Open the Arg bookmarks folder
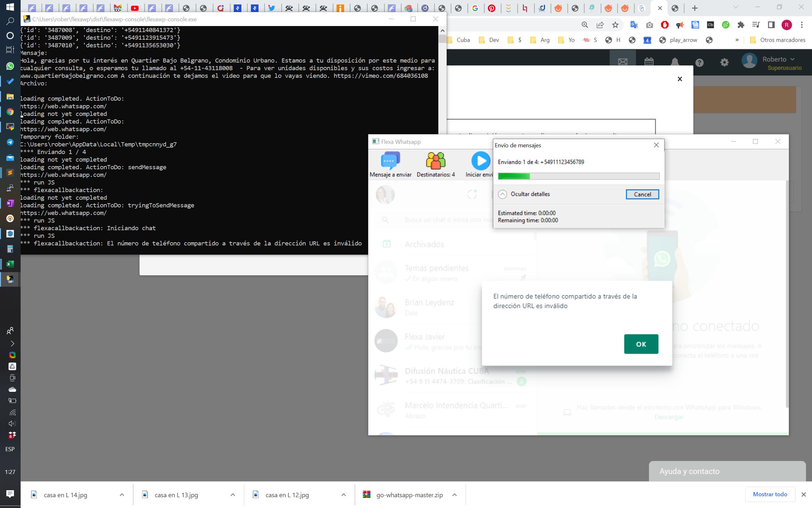 (540, 40)
